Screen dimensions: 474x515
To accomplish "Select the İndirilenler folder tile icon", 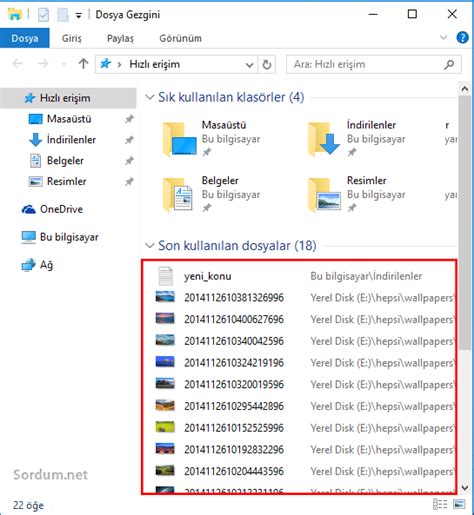I will [x=324, y=139].
